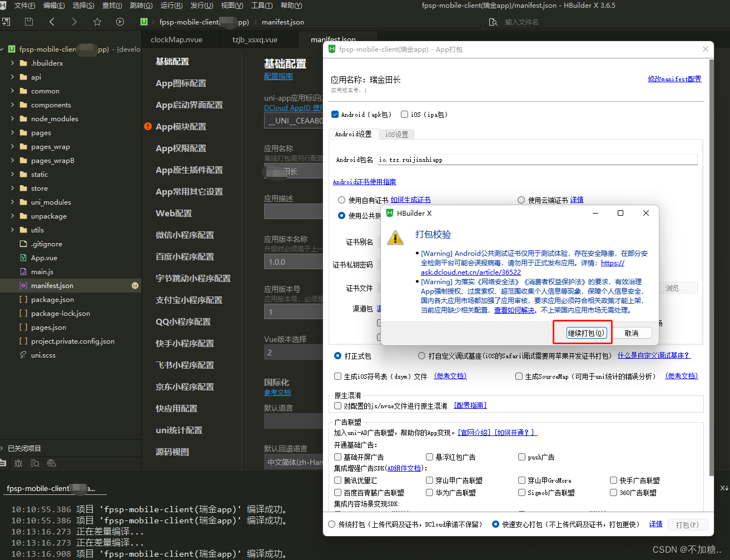Collapse the fpsp-mobile-client project root
Screen dimensions: 730x560
(2, 49)
